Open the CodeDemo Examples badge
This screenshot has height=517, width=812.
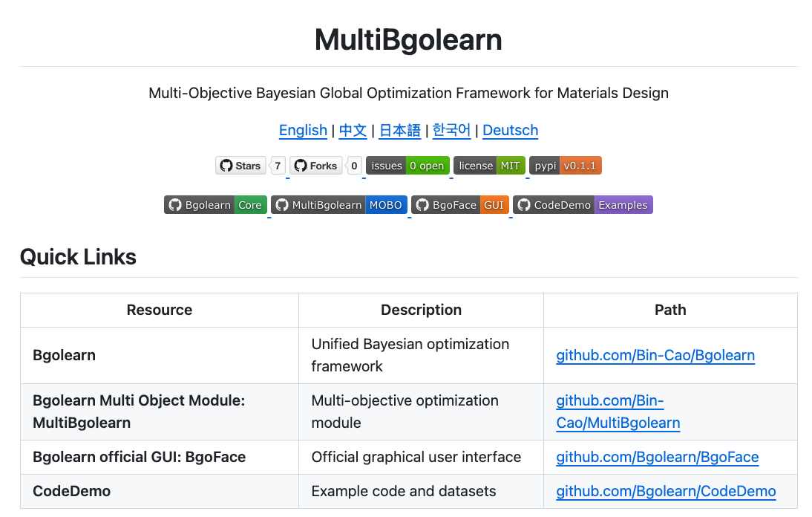(x=583, y=204)
